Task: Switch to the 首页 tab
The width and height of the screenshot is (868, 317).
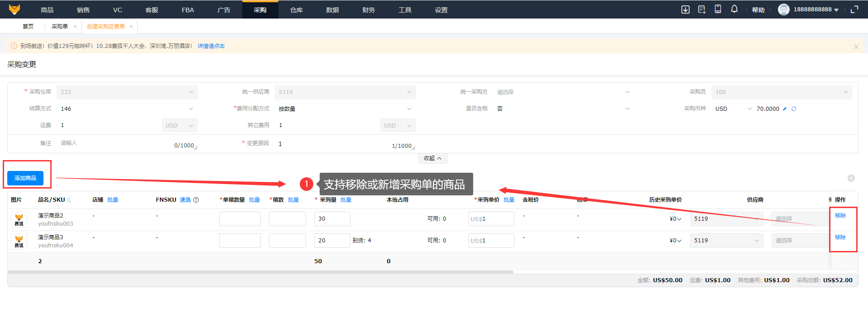Action: click(x=28, y=27)
